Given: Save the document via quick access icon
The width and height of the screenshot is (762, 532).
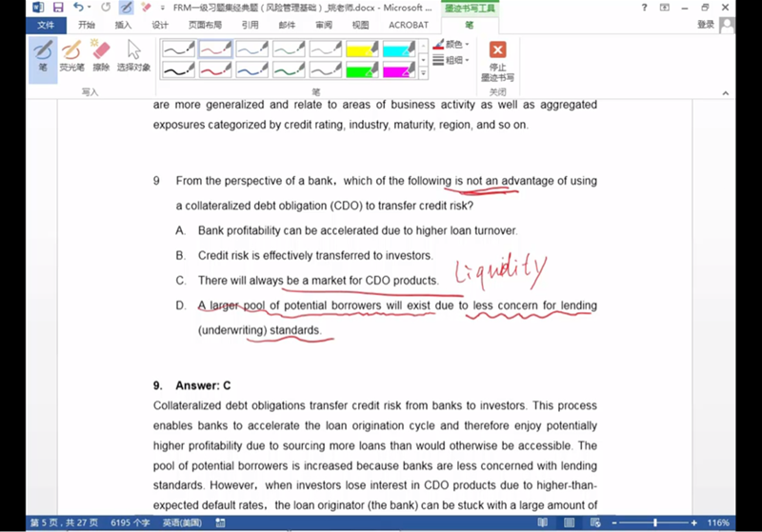Looking at the screenshot, I should 58,8.
